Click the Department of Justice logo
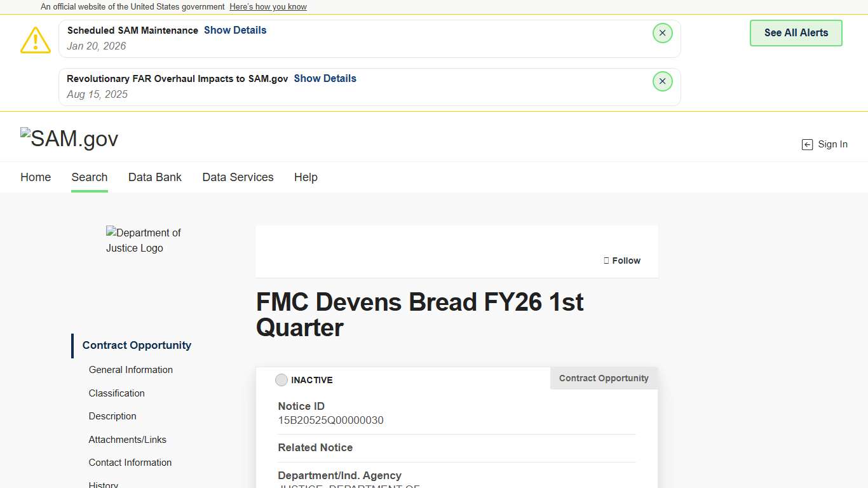Viewport: 868px width, 488px height. 144,240
